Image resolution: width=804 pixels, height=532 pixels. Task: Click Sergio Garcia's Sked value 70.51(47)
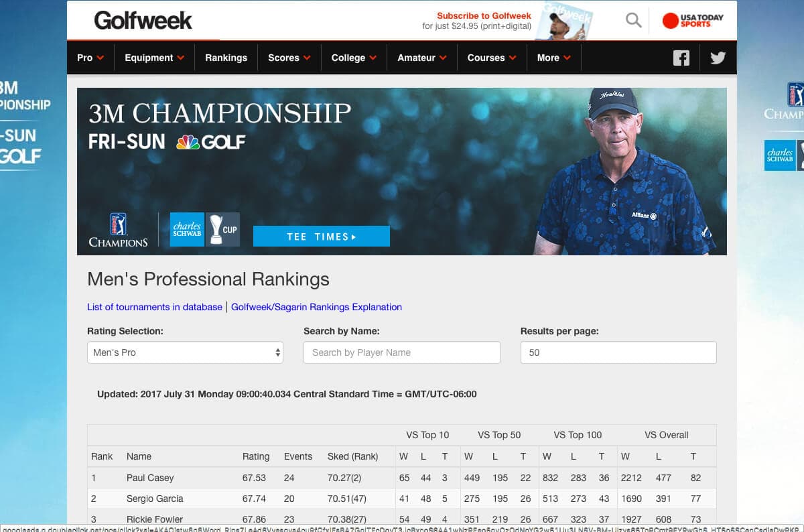tap(347, 498)
